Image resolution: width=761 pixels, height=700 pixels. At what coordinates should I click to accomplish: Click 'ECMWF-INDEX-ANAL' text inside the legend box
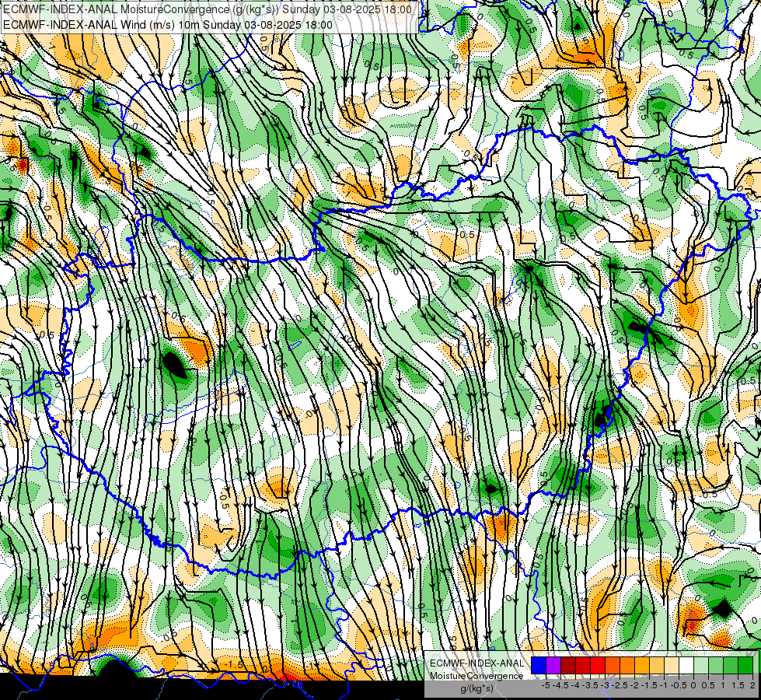click(477, 663)
